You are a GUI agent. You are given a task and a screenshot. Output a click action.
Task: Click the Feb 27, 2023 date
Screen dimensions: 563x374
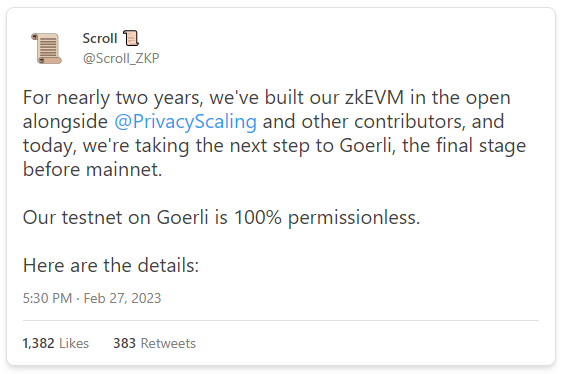(x=122, y=298)
